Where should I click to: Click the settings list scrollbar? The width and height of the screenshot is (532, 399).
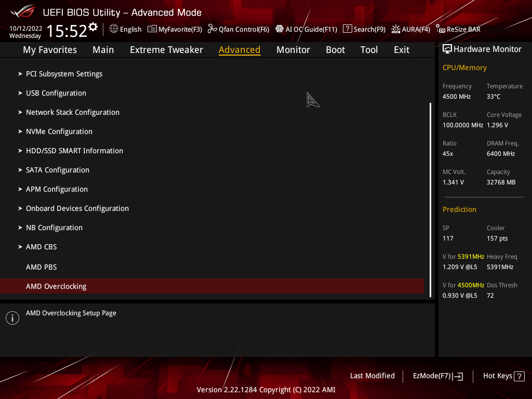[x=430, y=200]
